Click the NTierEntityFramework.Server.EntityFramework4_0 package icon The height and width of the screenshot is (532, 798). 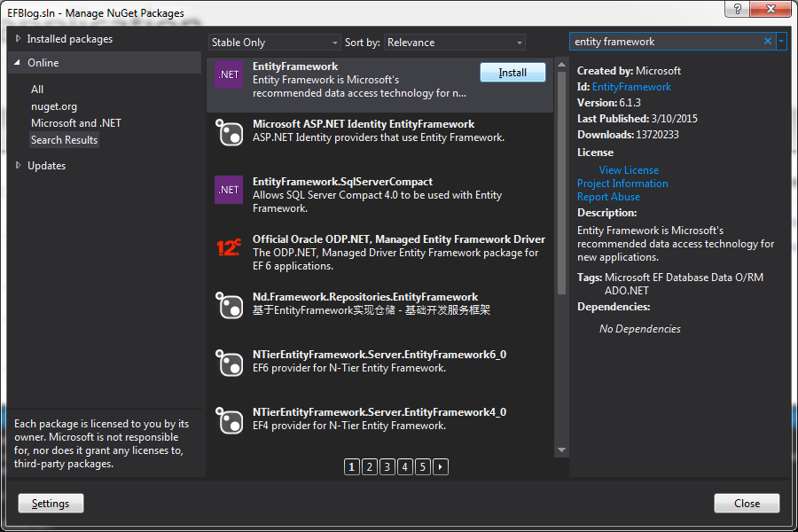229,420
